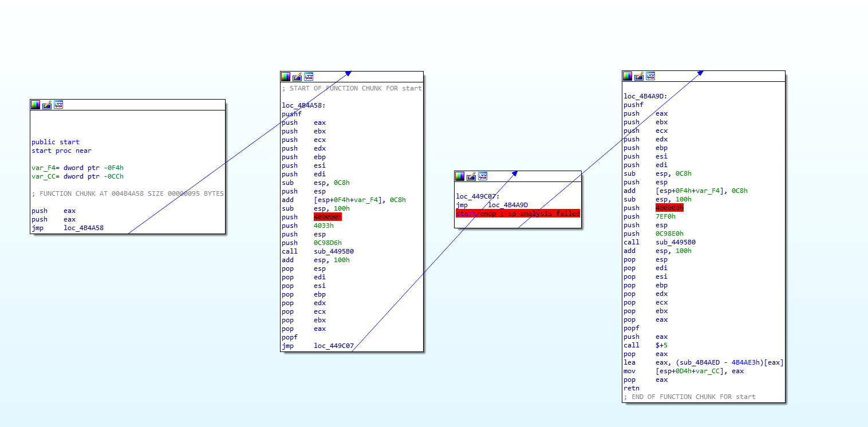Select 'mov [esp+0D4h+var_CC], eax' line
This screenshot has width=868, height=427.
[684, 371]
